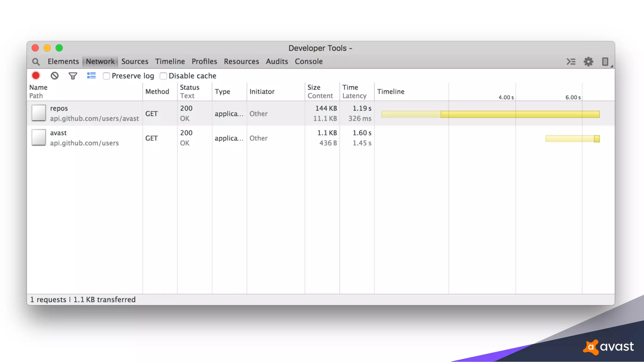The image size is (644, 362).
Task: Click the avast request timeline bar
Action: (x=572, y=139)
